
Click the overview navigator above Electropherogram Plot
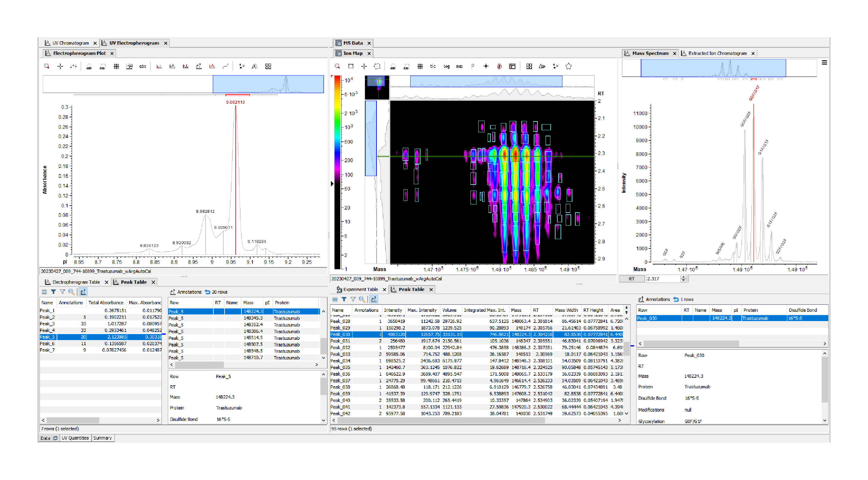point(183,84)
